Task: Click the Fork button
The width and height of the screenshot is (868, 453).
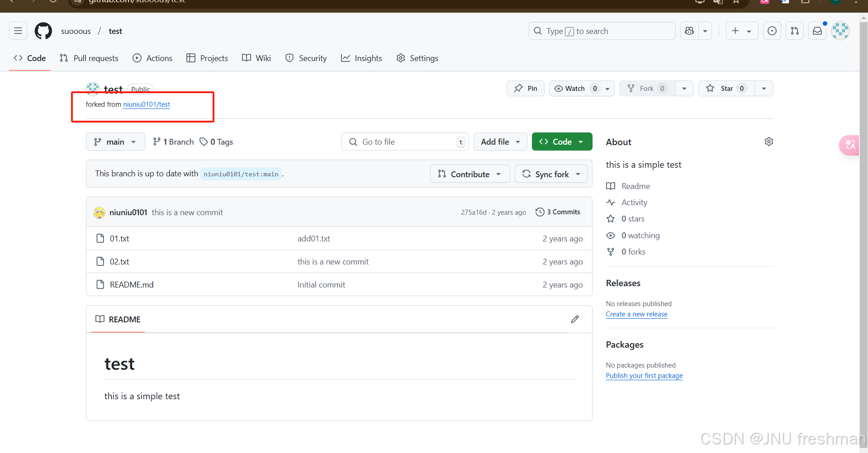Action: [x=647, y=88]
